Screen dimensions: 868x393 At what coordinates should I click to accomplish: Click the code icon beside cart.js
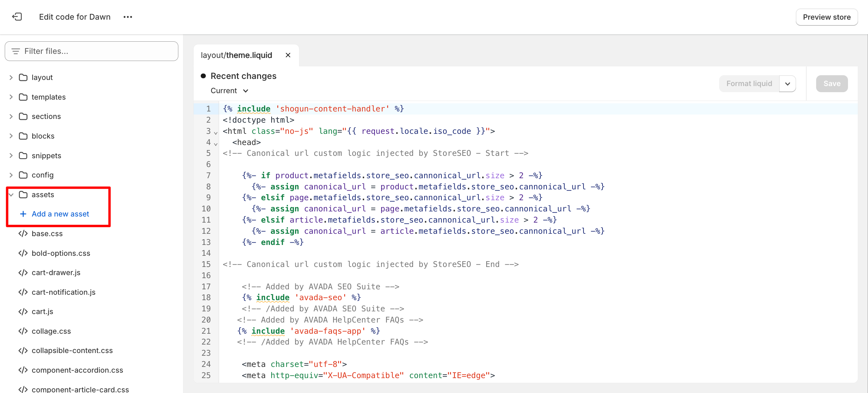pyautogui.click(x=23, y=311)
